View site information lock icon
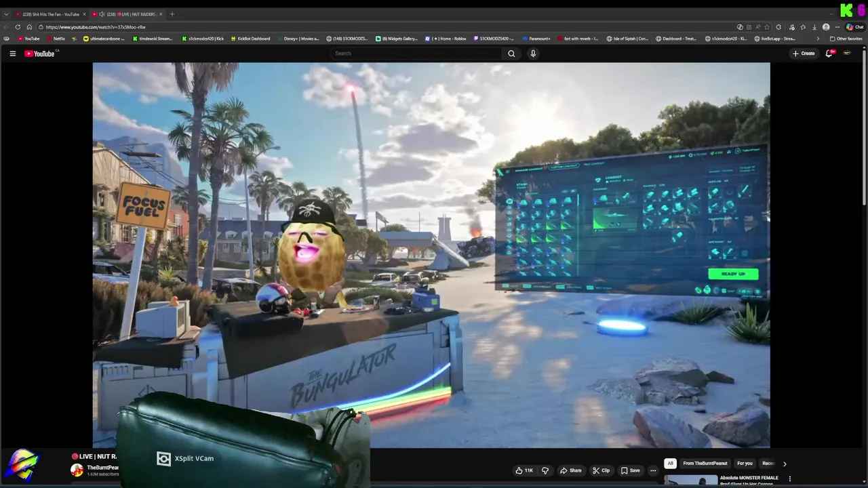 pos(41,27)
